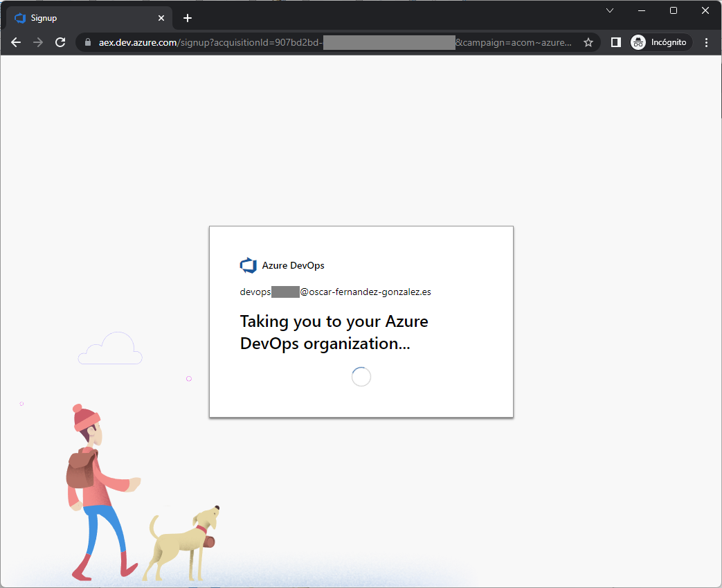Screen dimensions: 722x588
Task: Minimize the browser window
Action: point(642,10)
